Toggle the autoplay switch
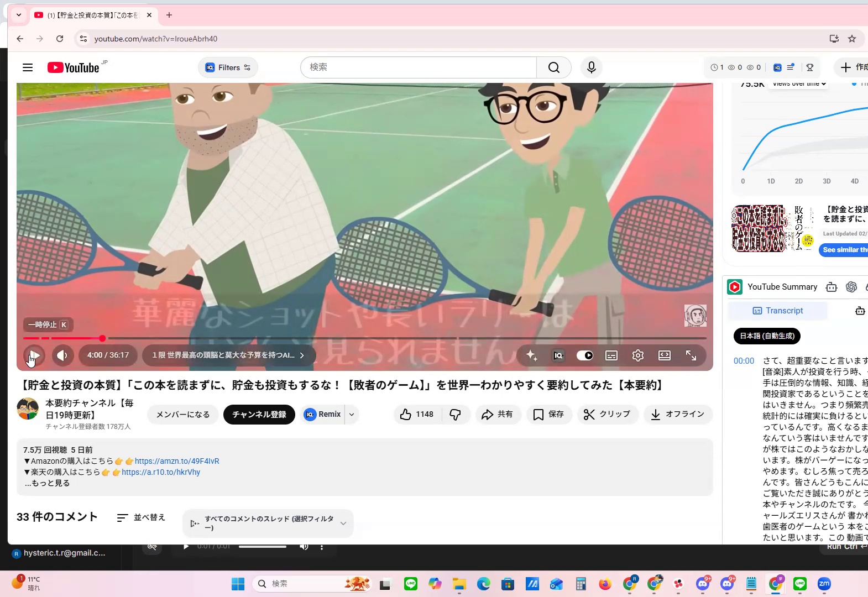868x597 pixels. point(585,355)
